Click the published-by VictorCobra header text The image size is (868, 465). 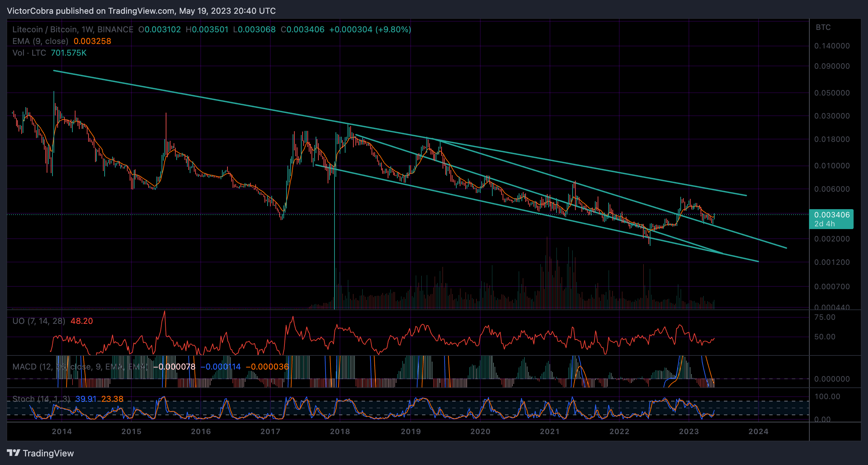coord(141,11)
